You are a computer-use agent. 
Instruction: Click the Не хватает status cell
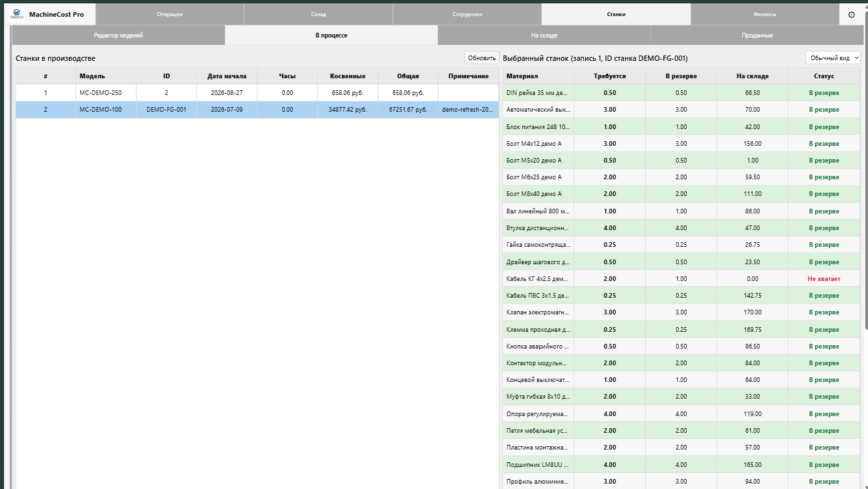[x=824, y=278]
